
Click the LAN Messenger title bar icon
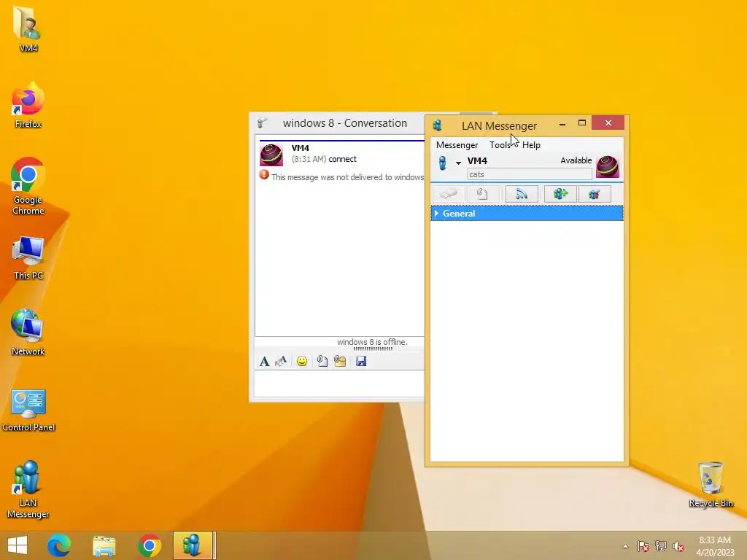[437, 125]
